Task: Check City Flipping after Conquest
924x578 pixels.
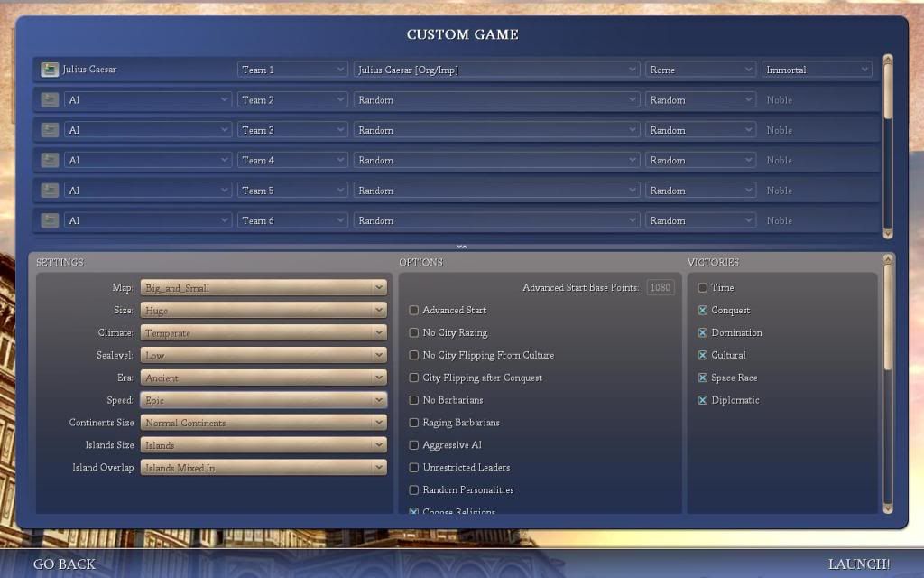Action: click(x=413, y=378)
